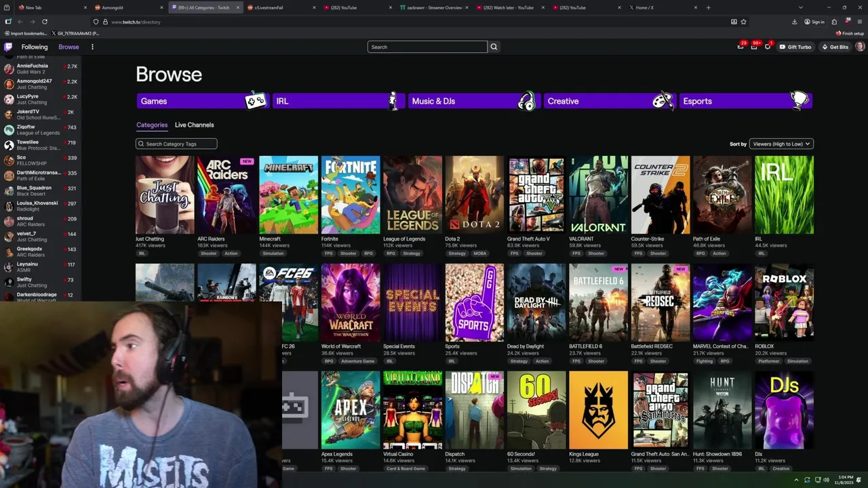The image size is (868, 488).
Task: Open the Just Chatting category thumbnail
Action: pyautogui.click(x=165, y=195)
